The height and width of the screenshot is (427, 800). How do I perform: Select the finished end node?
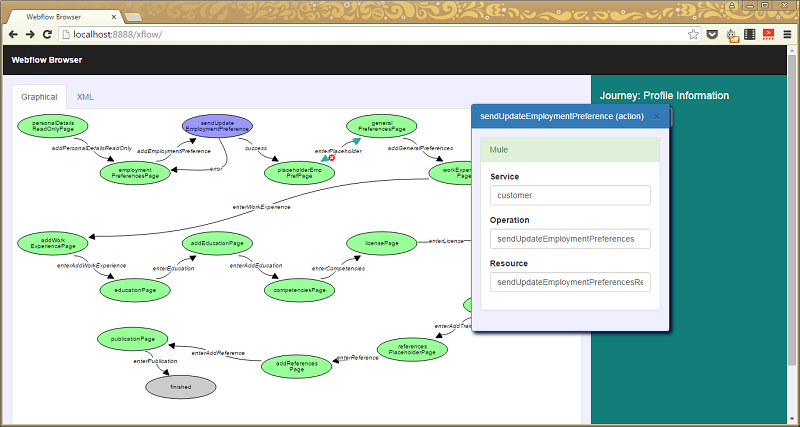180,386
